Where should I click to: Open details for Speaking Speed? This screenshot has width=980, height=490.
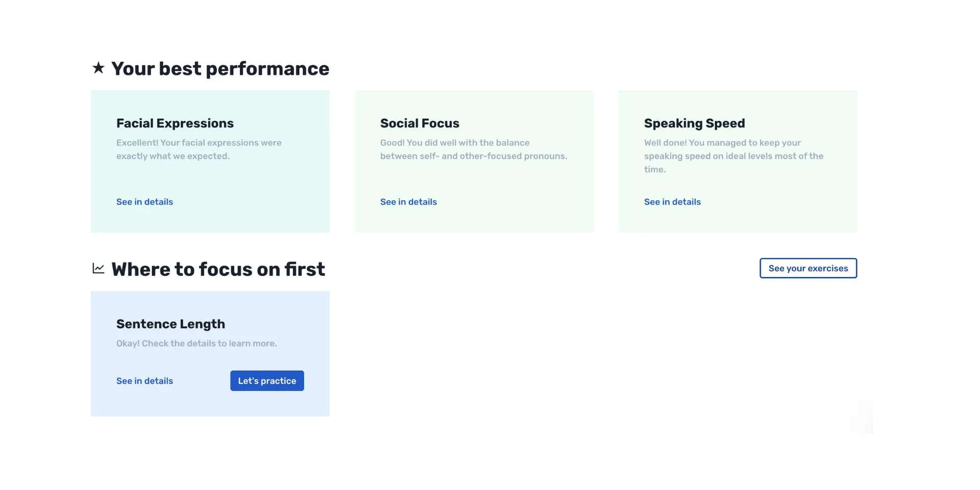pos(672,202)
